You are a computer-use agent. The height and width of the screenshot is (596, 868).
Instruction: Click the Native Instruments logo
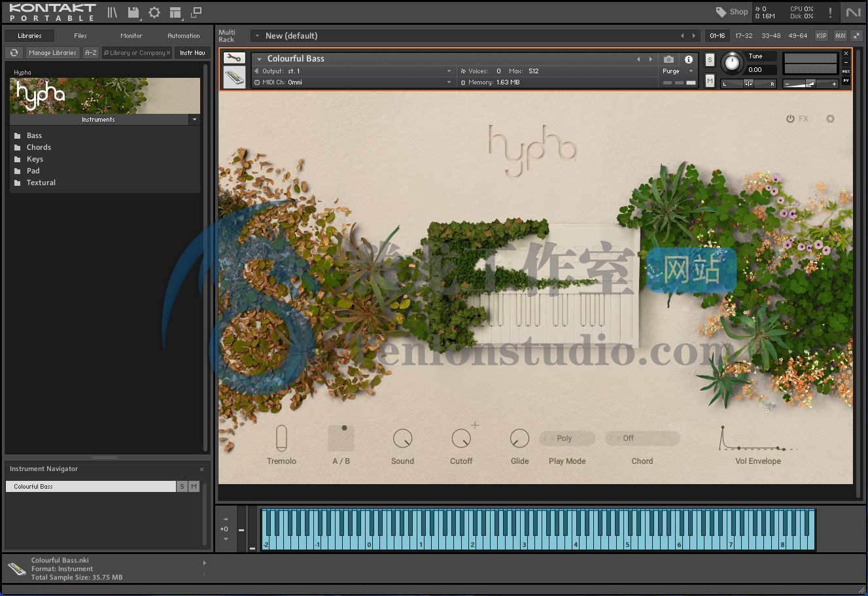point(853,12)
